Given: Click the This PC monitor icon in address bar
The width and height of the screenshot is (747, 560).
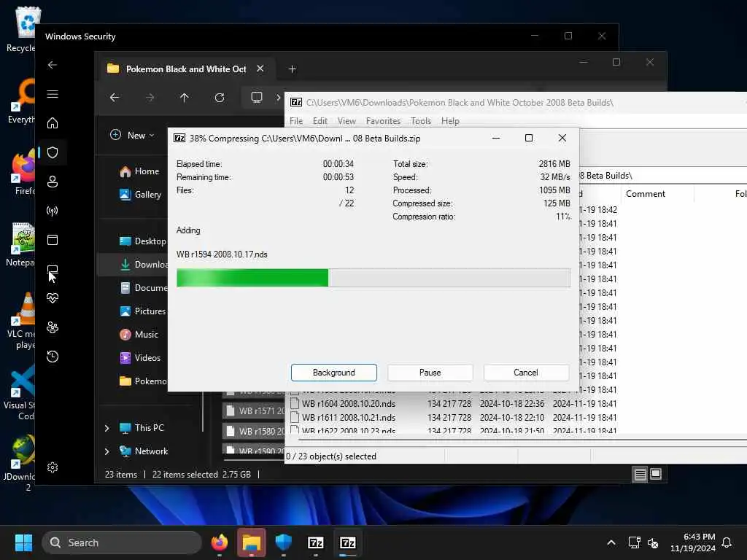Looking at the screenshot, I should (256, 98).
